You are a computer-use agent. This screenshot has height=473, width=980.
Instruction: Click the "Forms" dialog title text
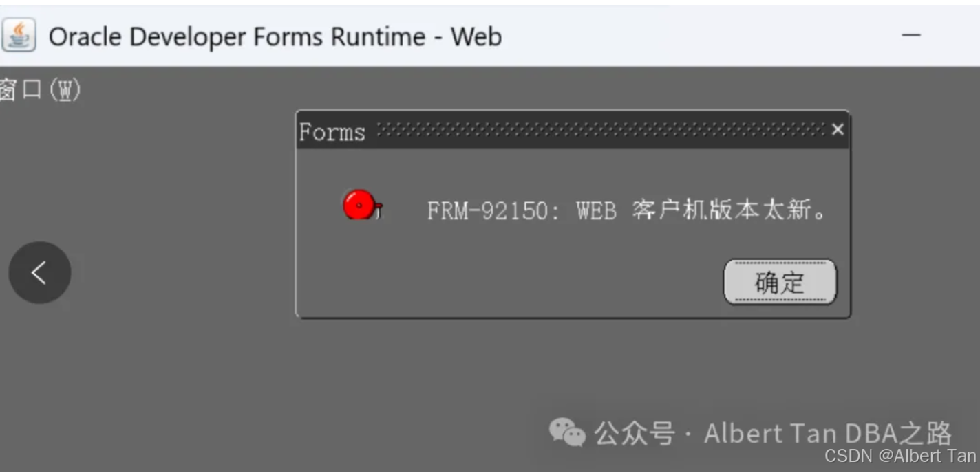pyautogui.click(x=332, y=131)
